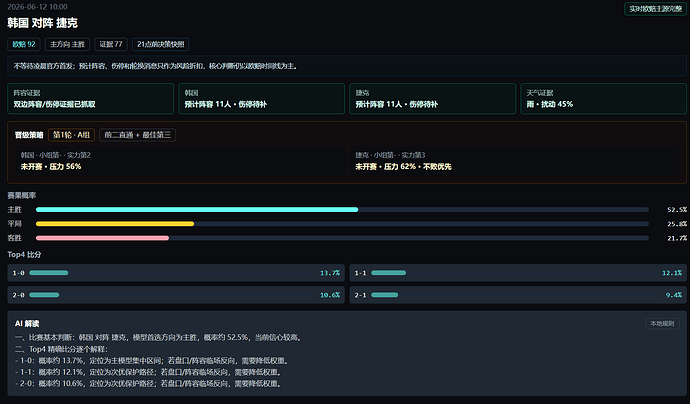Click the 12.1% value for 1-1
The width and height of the screenshot is (690, 404).
[672, 273]
